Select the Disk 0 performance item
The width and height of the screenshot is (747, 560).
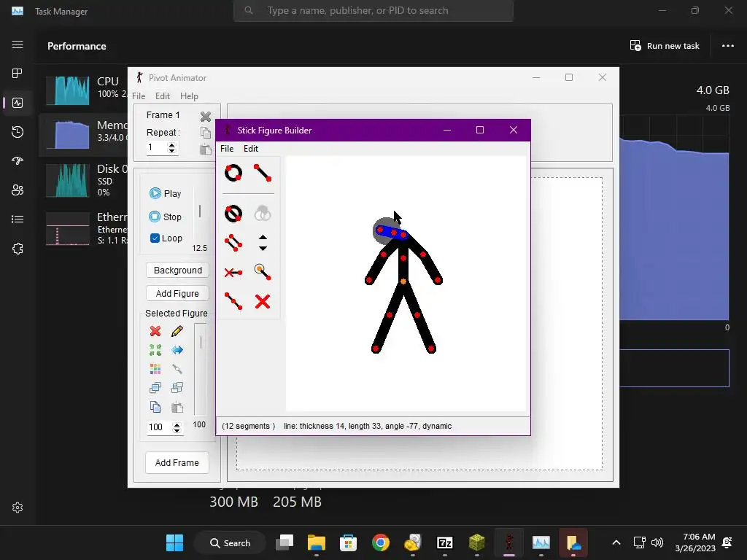[x=85, y=181]
